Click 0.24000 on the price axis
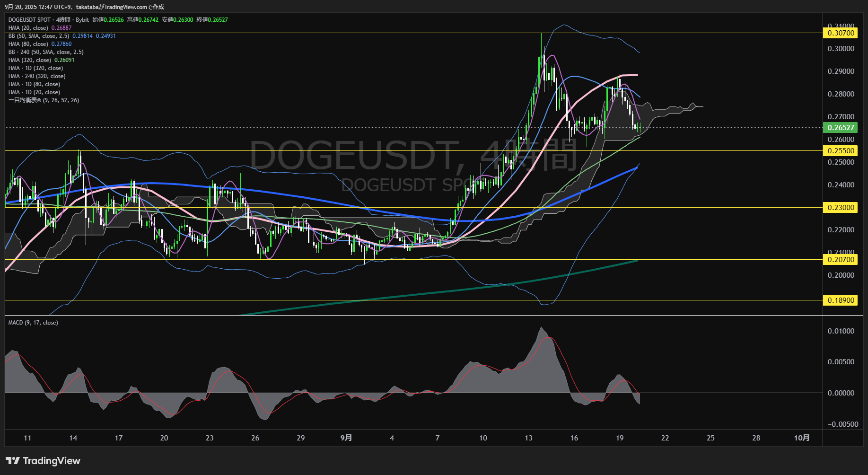The width and height of the screenshot is (868, 475). [x=841, y=185]
